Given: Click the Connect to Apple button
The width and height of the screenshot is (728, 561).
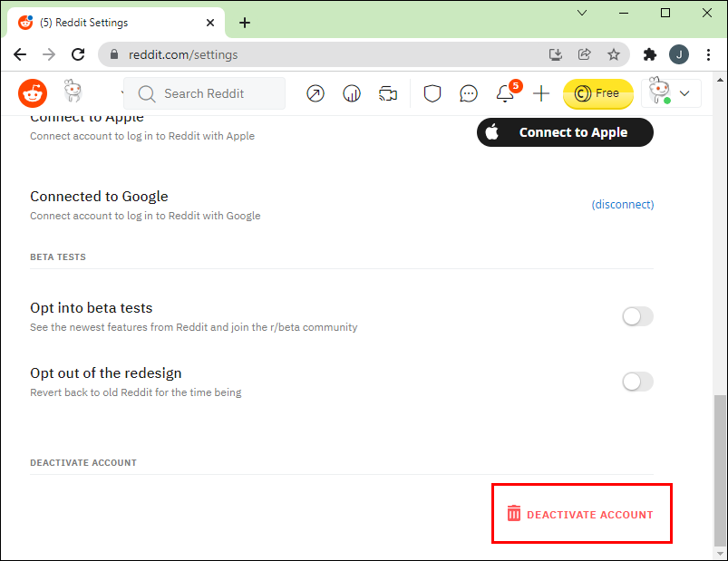Looking at the screenshot, I should [x=565, y=132].
